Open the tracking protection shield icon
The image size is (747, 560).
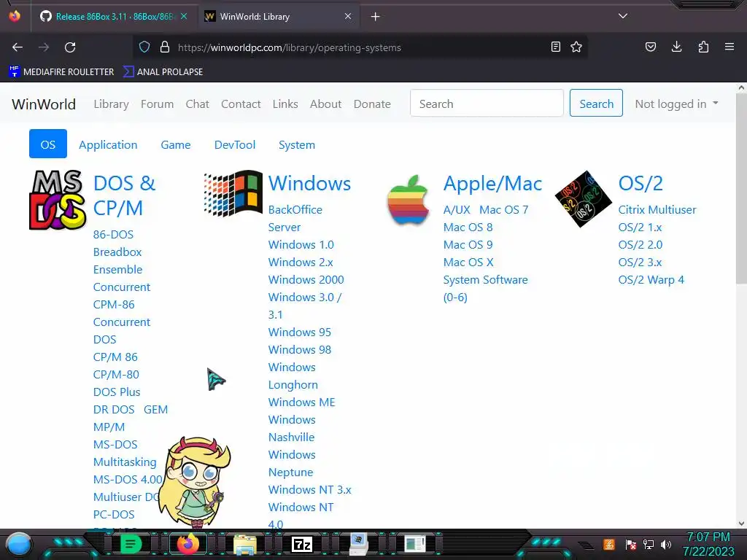[144, 47]
